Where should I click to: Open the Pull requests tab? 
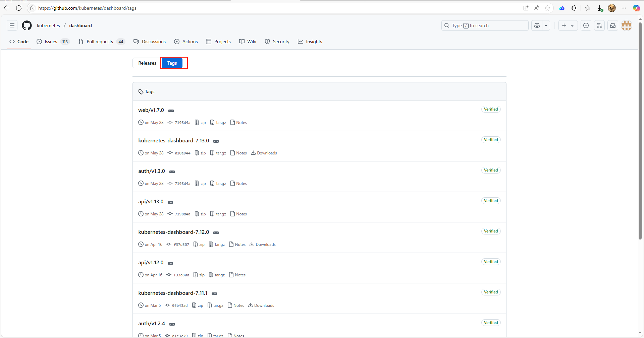(102, 42)
